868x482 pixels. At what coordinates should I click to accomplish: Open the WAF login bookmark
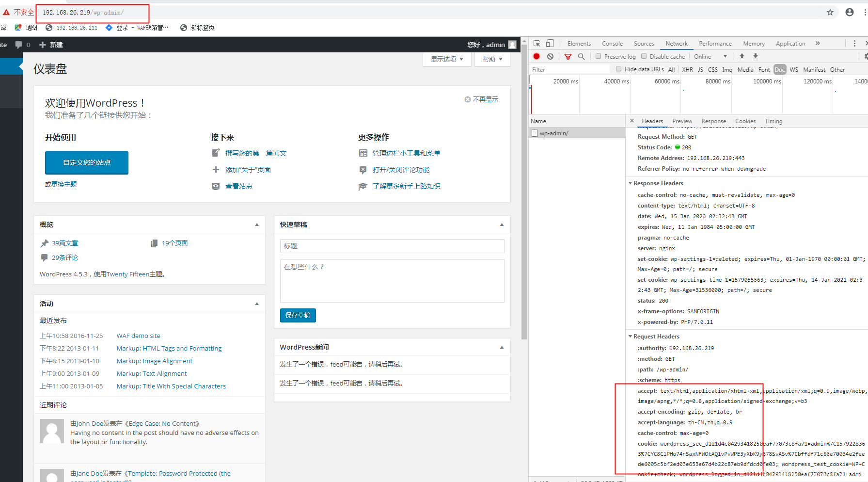click(x=137, y=28)
